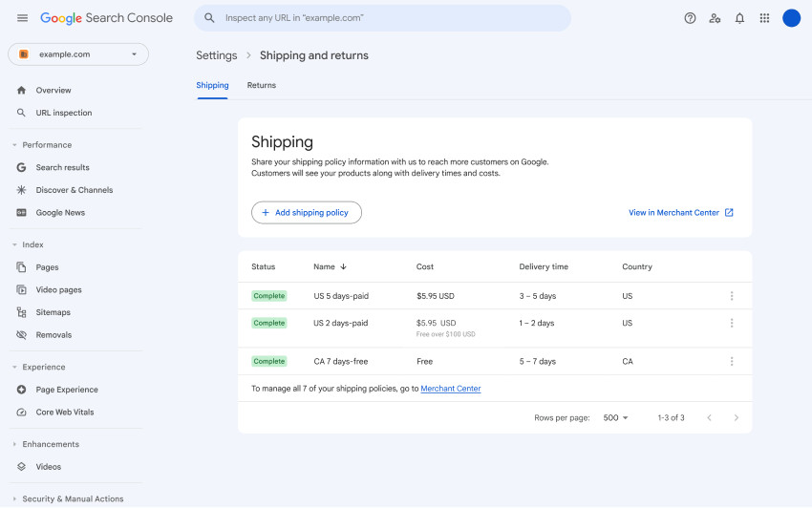Open the hamburger main menu
Screen dimensions: 812x508
[x=22, y=18]
